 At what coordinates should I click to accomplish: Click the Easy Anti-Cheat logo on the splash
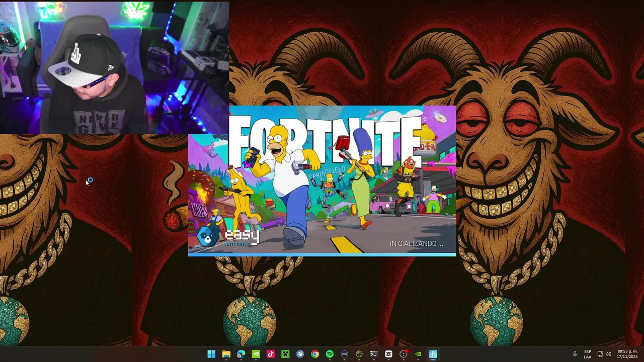[x=229, y=236]
